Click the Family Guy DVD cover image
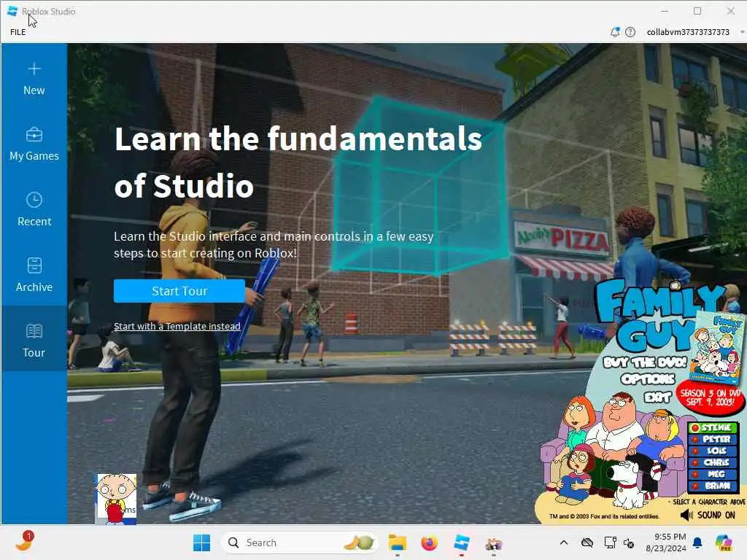 (719, 348)
